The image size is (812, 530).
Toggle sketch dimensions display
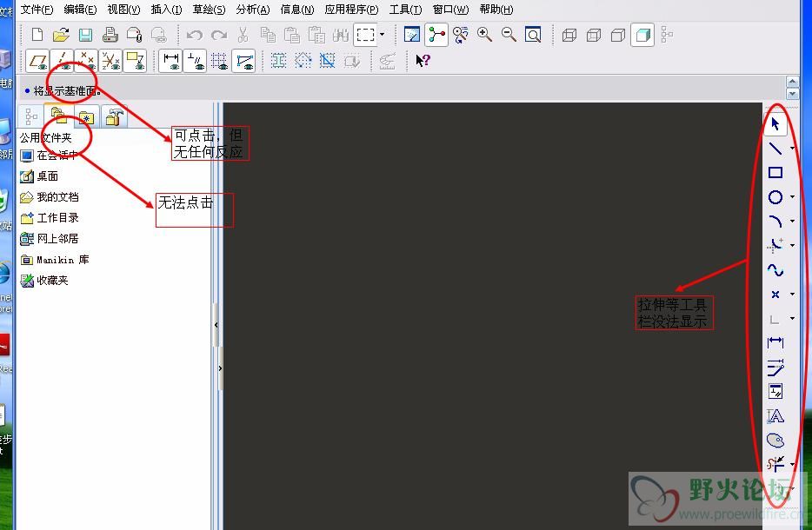[170, 61]
